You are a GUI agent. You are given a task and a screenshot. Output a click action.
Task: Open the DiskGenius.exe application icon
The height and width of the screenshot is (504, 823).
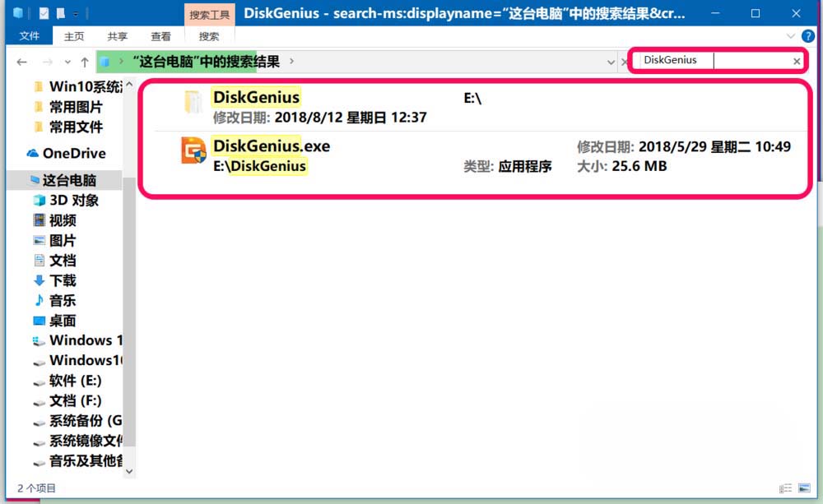point(193,152)
